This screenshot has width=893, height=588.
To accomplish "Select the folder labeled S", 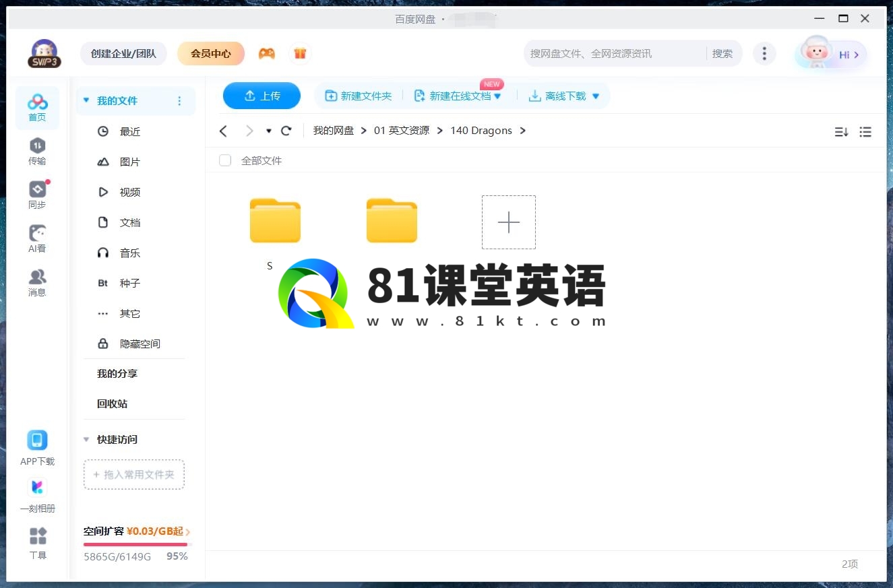I will pos(275,220).
